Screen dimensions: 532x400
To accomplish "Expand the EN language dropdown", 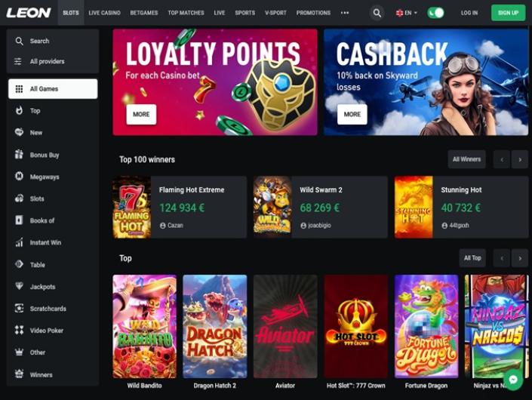I will click(407, 13).
